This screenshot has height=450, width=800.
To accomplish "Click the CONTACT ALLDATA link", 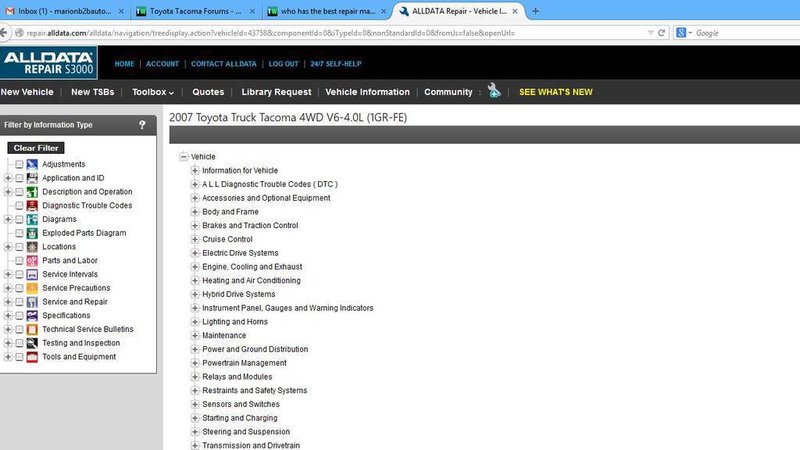I will tap(223, 64).
